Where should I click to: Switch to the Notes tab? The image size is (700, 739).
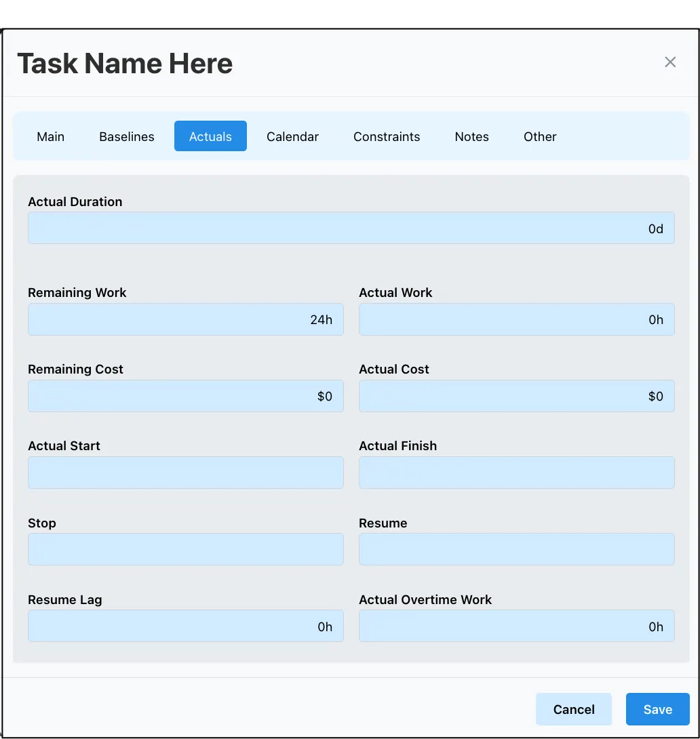(x=472, y=136)
